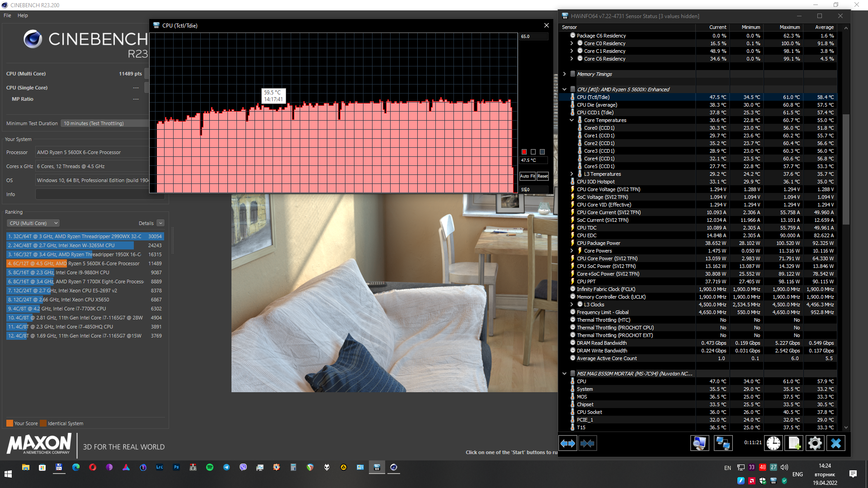Click the blue X close sensors icon
Viewport: 868px width, 488px height.
[x=835, y=443]
